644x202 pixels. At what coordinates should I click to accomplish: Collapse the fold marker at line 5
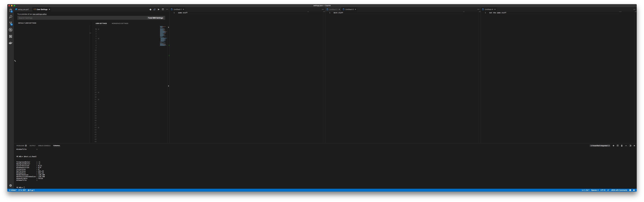point(98,38)
